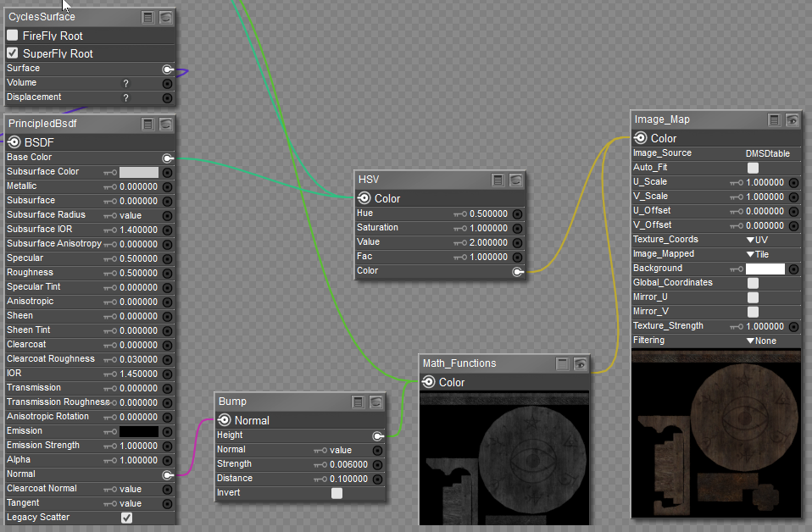The width and height of the screenshot is (812, 532).
Task: Open the Filtering None dropdown
Action: tap(761, 341)
